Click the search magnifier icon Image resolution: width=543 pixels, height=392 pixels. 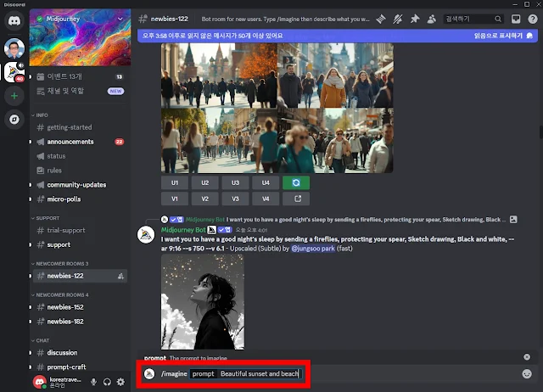tap(498, 19)
